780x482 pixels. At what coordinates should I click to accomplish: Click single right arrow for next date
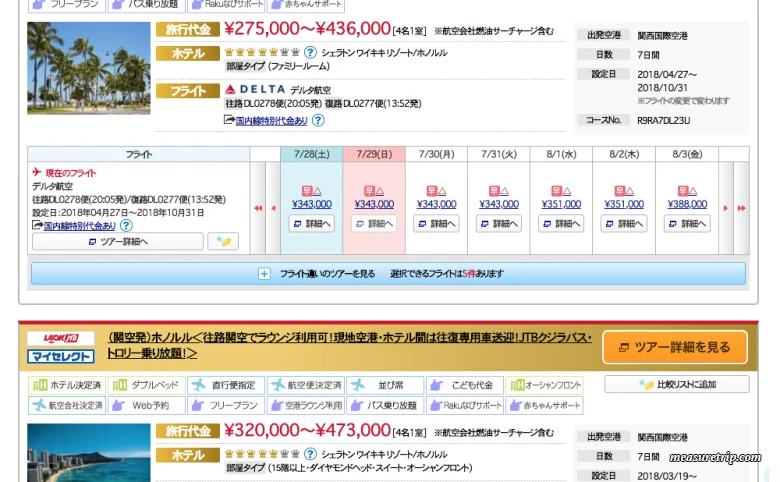click(726, 208)
